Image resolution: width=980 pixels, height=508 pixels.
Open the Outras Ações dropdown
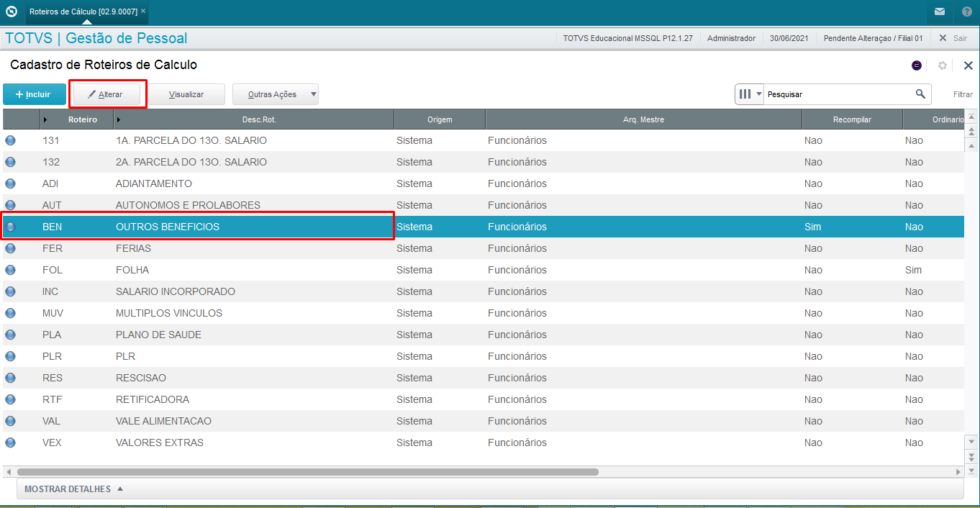coord(276,94)
